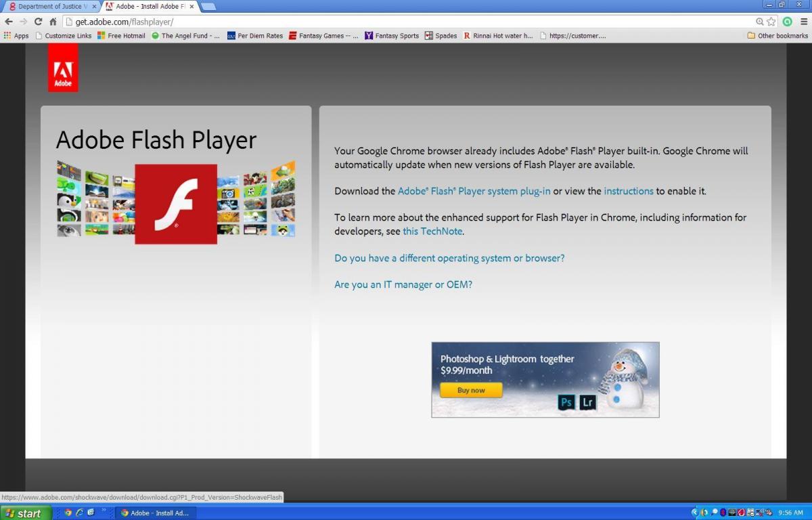Launch Chrome from the quick launch bar
The height and width of the screenshot is (520, 812).
[x=68, y=513]
